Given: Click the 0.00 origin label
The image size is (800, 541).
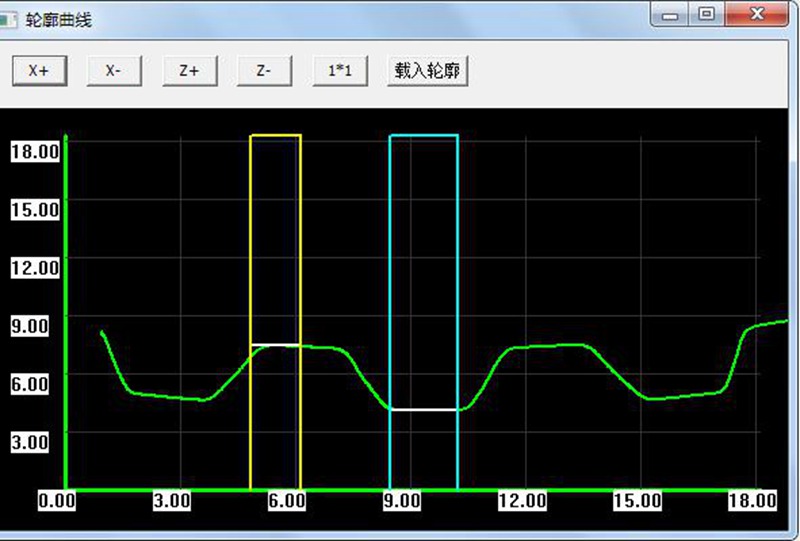Looking at the screenshot, I should click(x=57, y=501).
